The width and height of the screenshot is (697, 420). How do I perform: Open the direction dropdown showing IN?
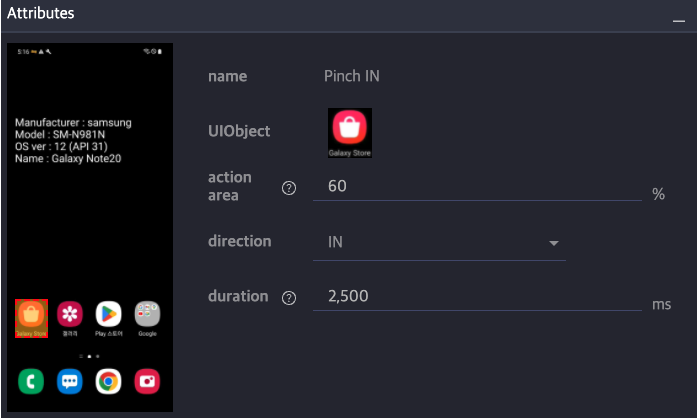438,243
